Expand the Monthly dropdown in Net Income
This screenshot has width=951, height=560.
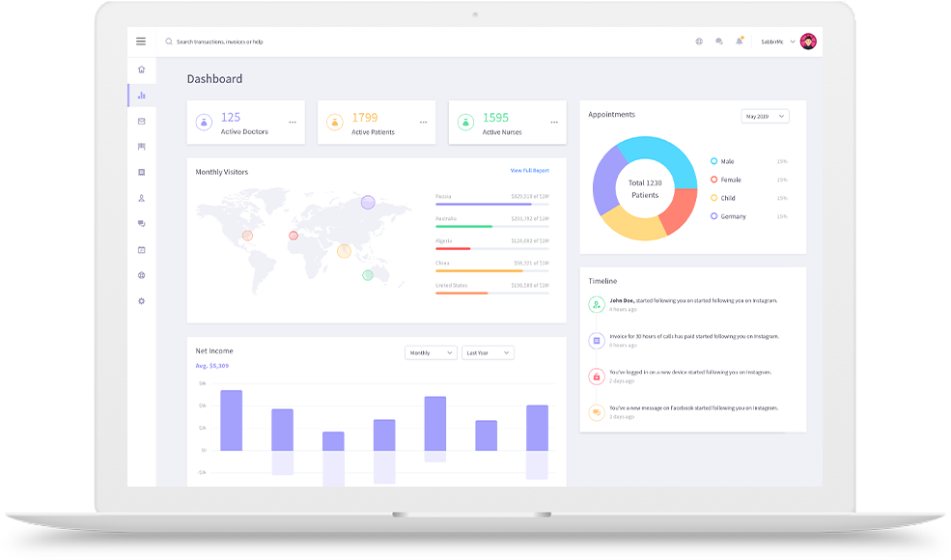pyautogui.click(x=431, y=353)
